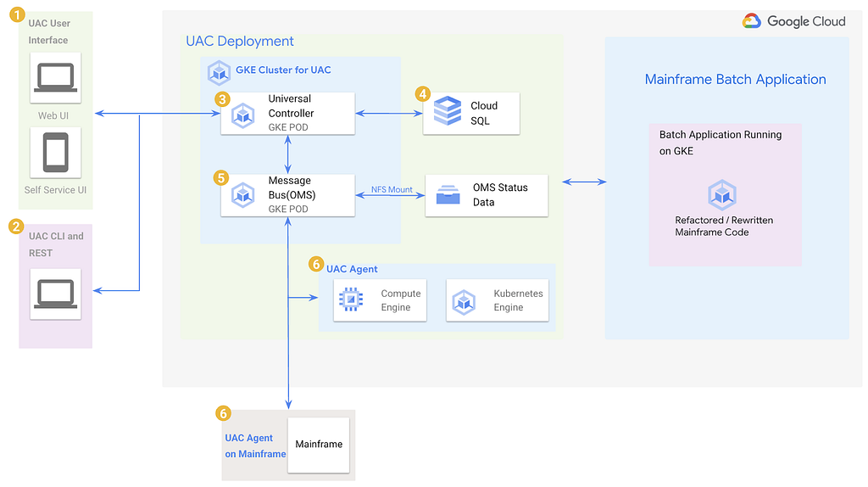The image size is (868, 487).
Task: Click the "UAC Deployment" heading
Action: [x=240, y=41]
